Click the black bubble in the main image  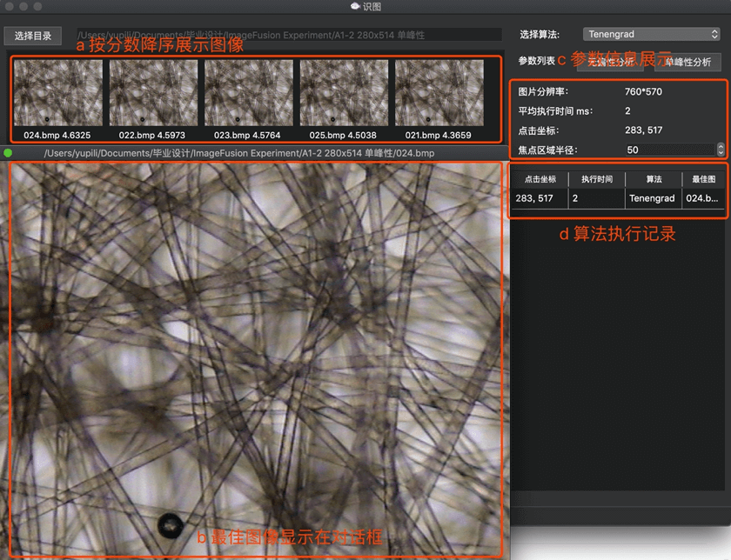click(169, 523)
